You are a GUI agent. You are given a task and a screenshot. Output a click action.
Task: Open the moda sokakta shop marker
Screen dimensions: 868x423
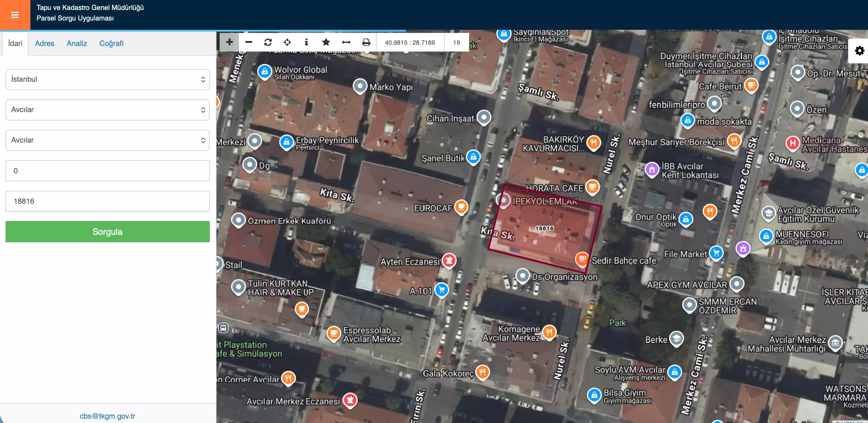coord(687,121)
